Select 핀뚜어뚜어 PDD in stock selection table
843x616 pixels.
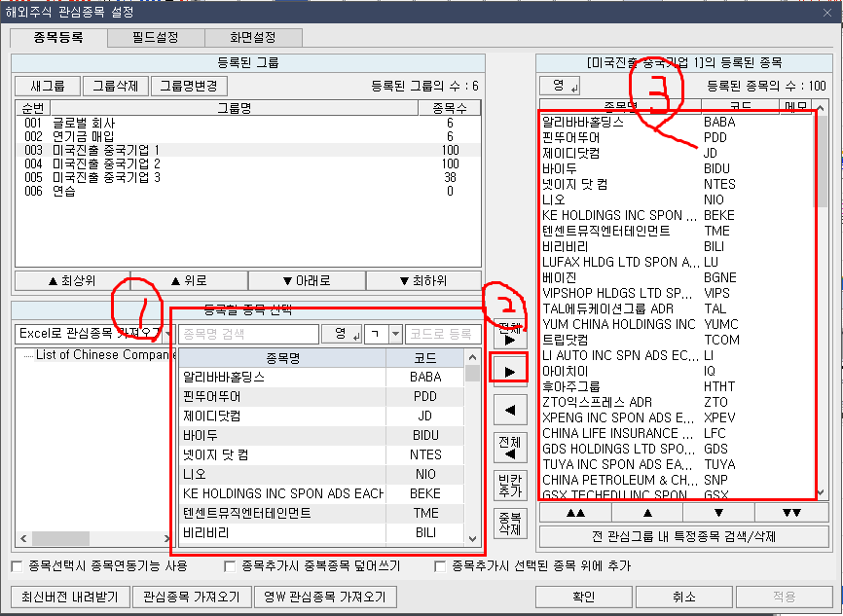click(x=321, y=397)
